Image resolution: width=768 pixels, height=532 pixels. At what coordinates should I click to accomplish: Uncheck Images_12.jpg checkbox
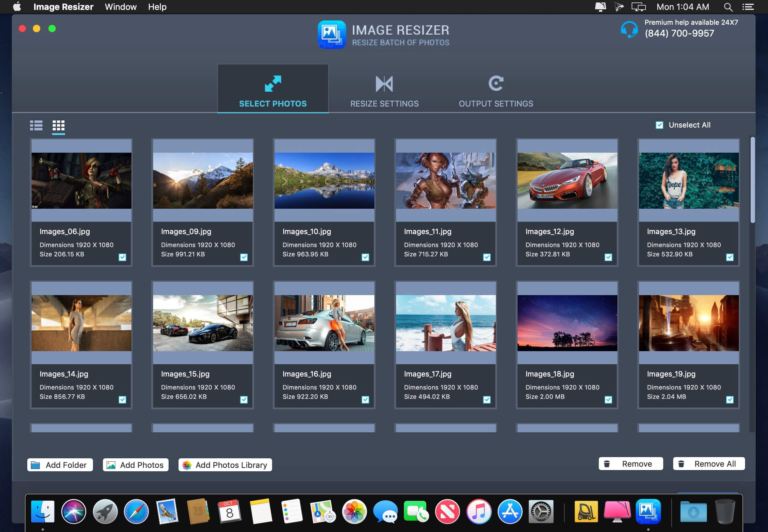pos(608,257)
